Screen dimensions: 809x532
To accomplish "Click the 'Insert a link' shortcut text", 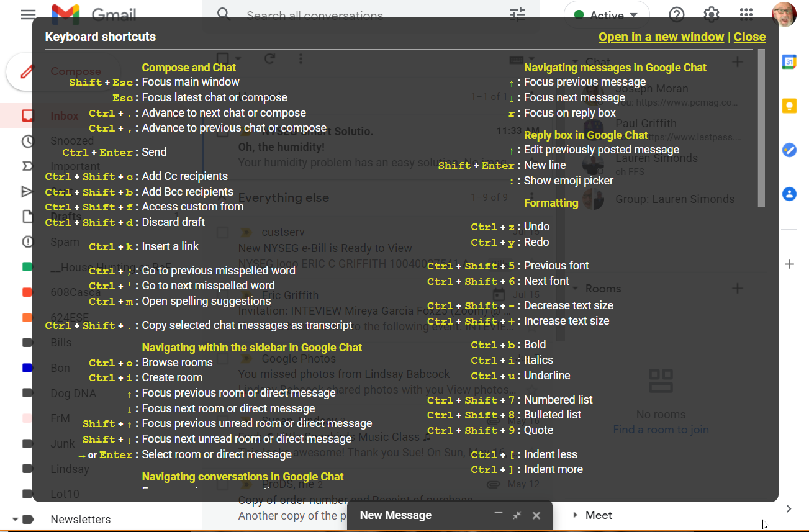I will coord(170,246).
